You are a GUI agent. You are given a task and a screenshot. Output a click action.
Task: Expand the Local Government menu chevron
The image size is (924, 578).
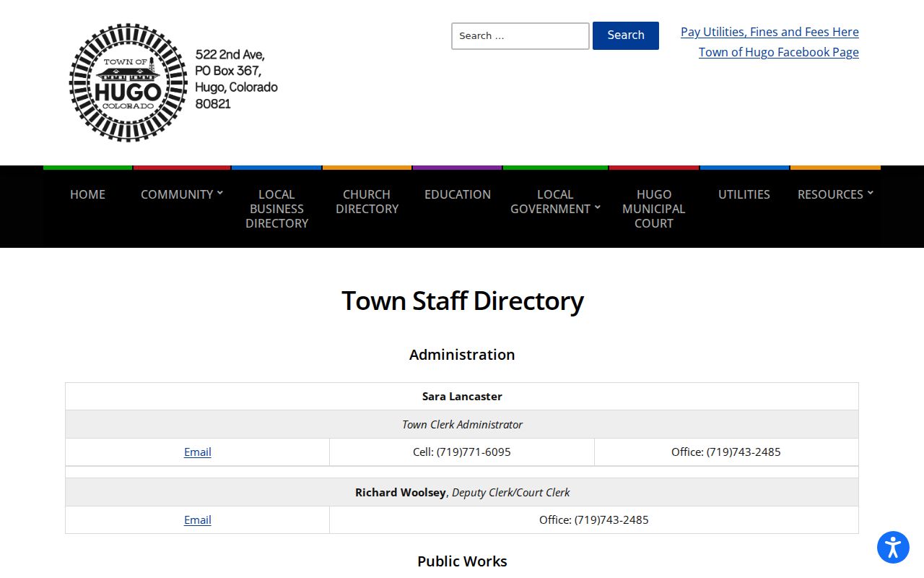598,207
